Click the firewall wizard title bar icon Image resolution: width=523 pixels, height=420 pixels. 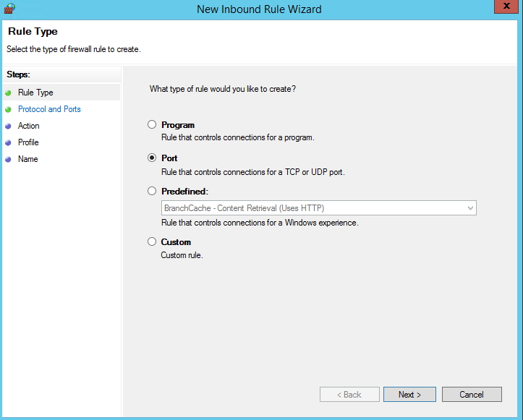[9, 9]
